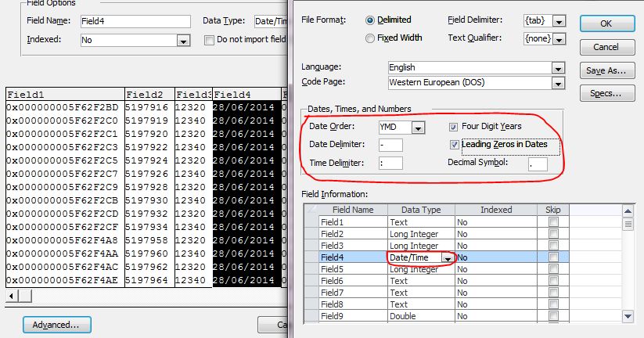Check the Skip box for Field2

(x=553, y=234)
